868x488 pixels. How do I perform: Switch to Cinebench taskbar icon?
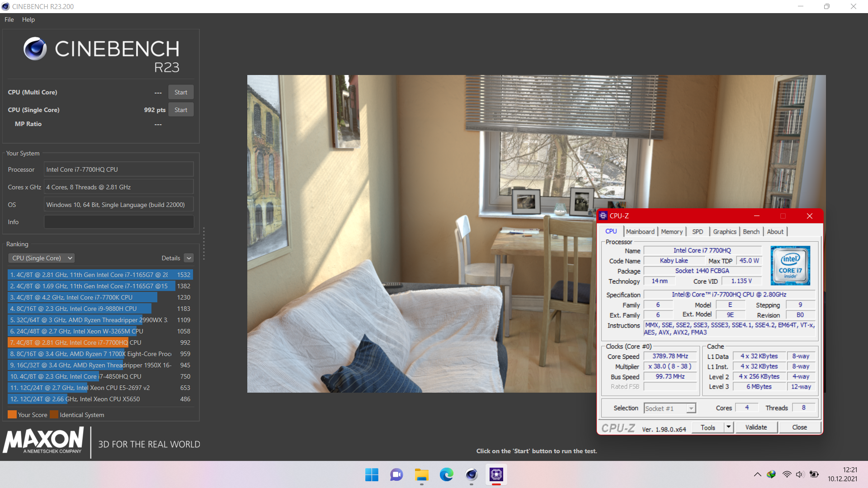tap(471, 474)
